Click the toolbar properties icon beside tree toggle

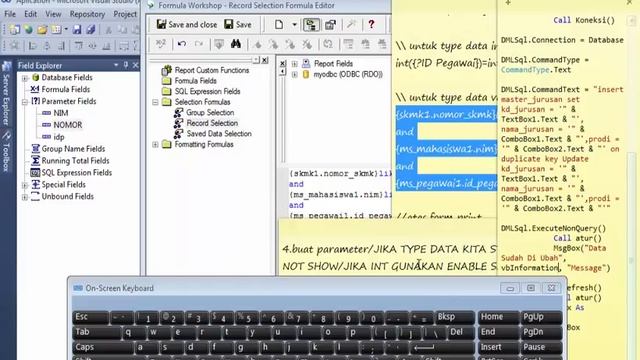tap(330, 24)
